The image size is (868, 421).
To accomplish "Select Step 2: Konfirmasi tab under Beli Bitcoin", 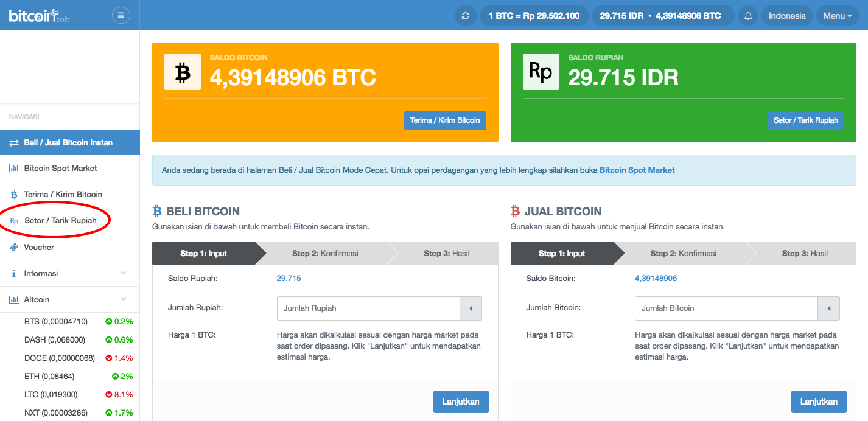I will tap(326, 253).
